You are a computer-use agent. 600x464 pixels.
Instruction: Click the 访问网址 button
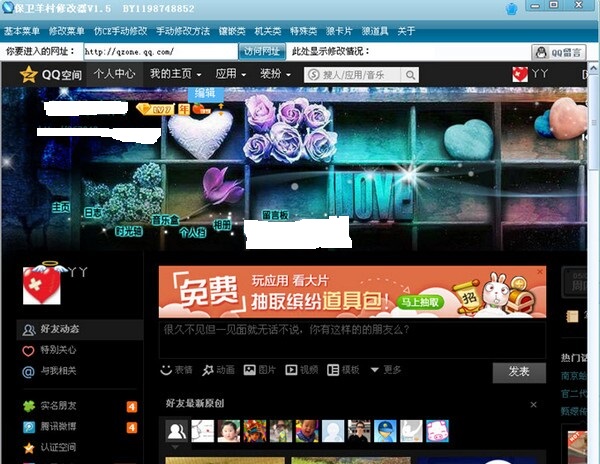pyautogui.click(x=262, y=51)
